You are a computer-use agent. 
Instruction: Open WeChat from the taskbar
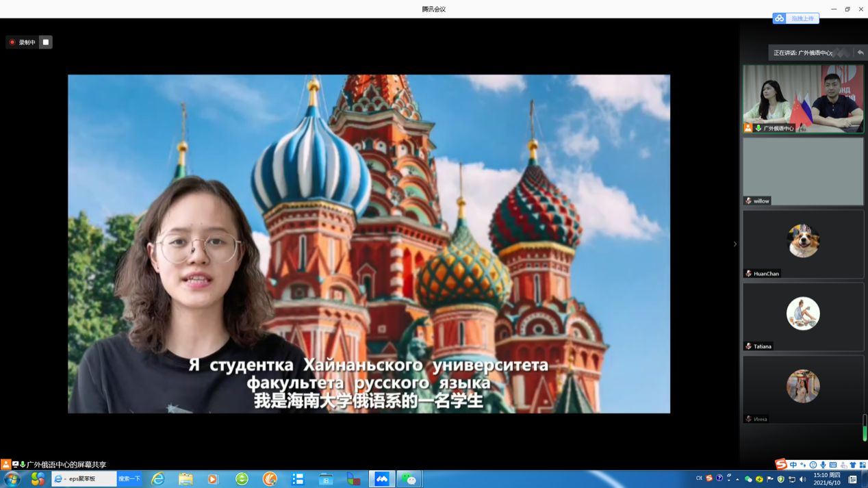click(409, 479)
